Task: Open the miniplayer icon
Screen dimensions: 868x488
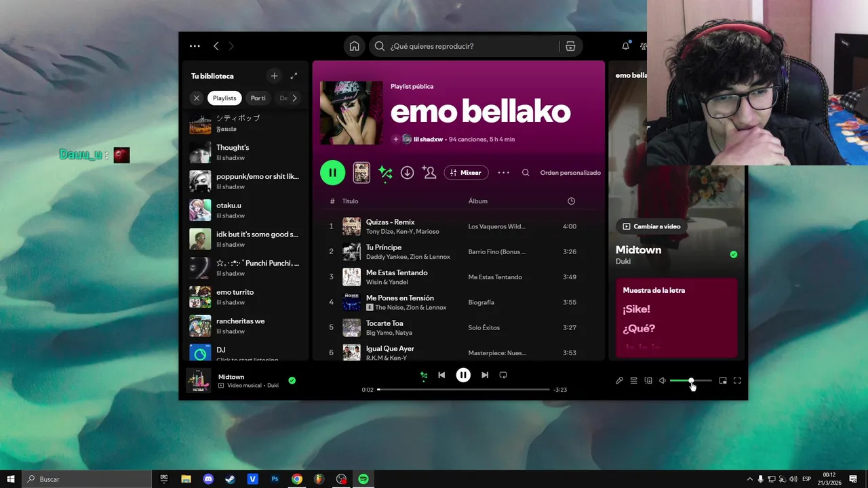Action: tap(723, 381)
